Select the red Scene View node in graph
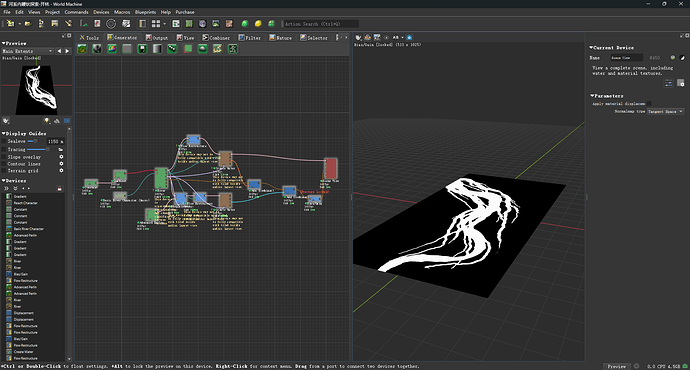The height and width of the screenshot is (370, 690). 330,169
